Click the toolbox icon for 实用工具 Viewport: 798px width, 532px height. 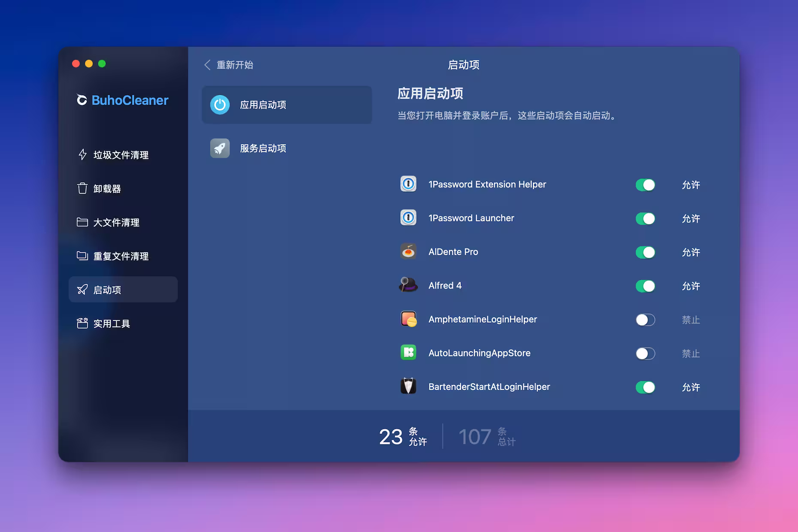coord(82,323)
